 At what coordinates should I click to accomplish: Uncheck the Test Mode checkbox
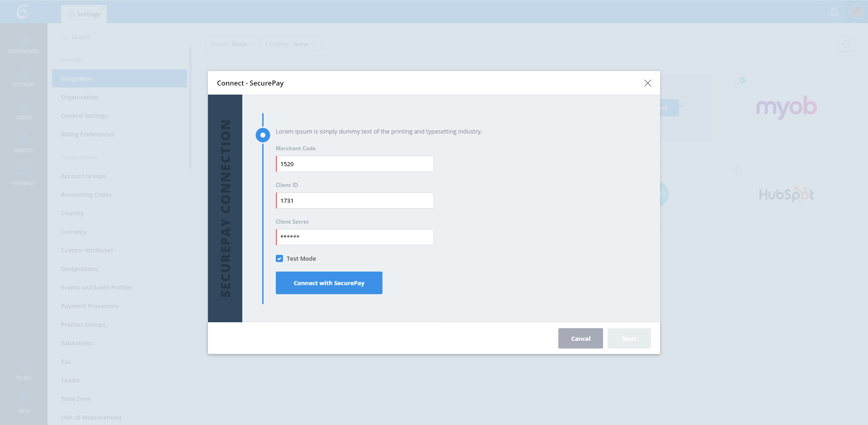click(x=279, y=258)
